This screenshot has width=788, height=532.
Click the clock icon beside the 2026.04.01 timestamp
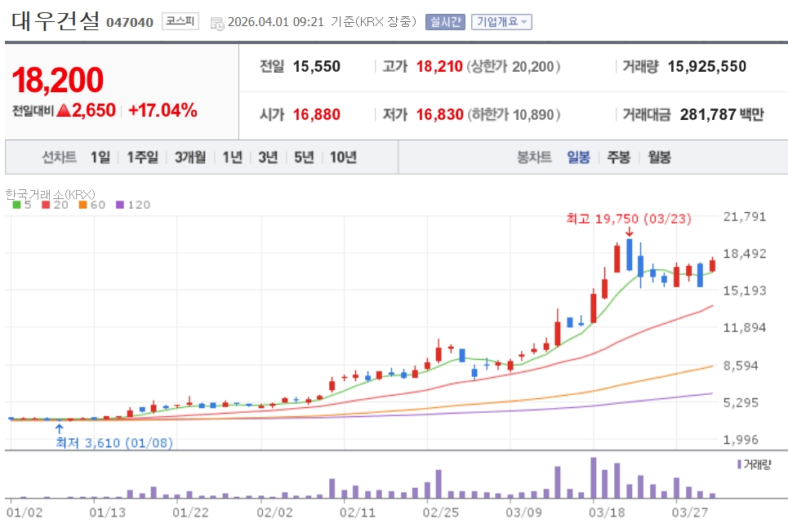click(x=217, y=23)
